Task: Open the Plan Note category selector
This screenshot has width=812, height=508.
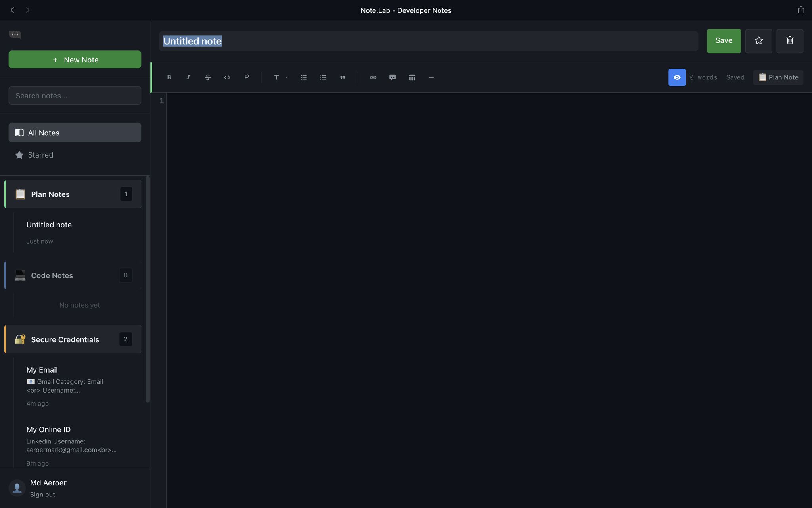Action: [x=778, y=77]
